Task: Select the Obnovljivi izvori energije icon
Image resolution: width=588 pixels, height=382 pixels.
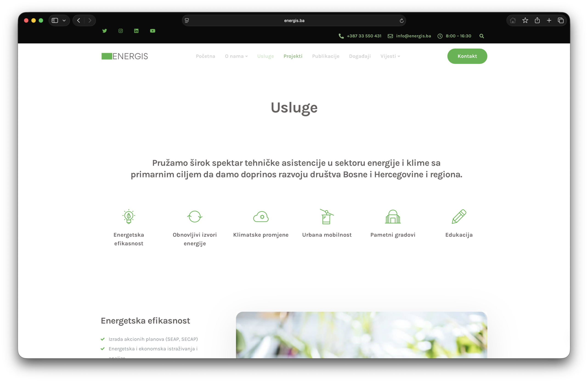Action: 195,216
